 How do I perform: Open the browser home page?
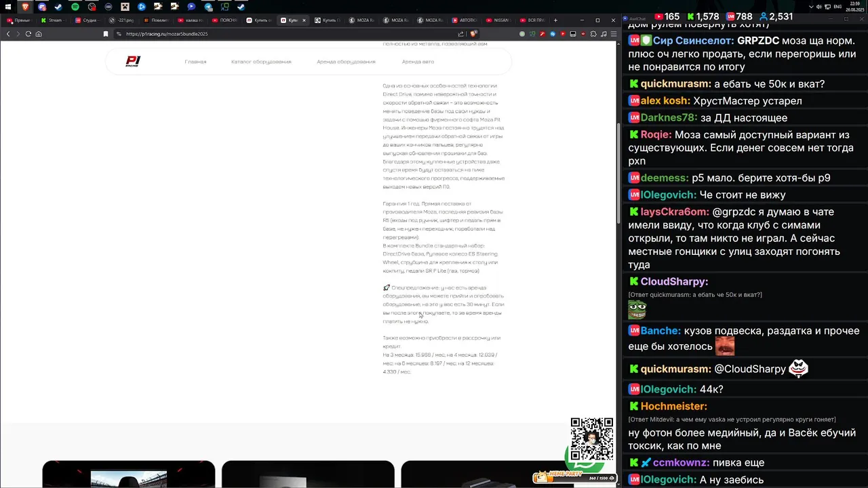(x=39, y=34)
